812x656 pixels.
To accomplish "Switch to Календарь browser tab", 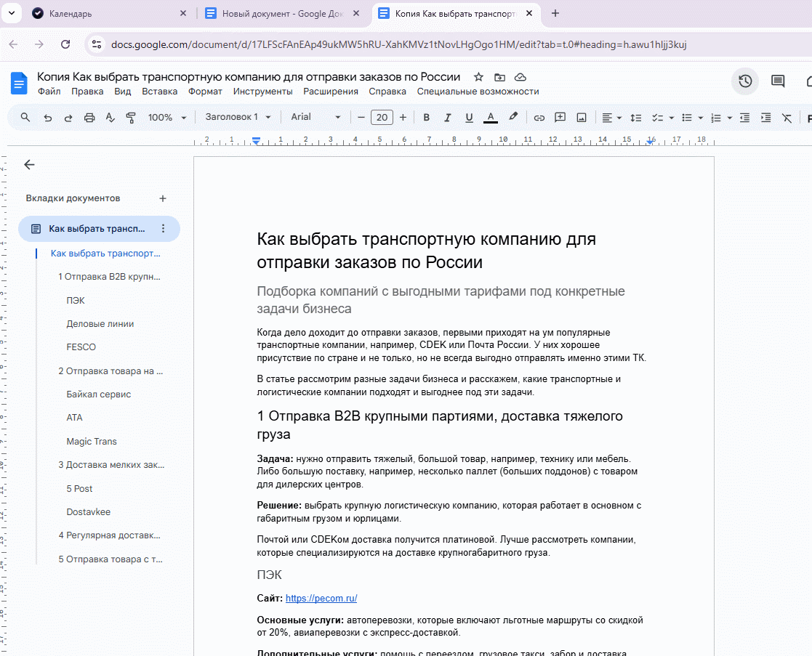I will pos(110,14).
